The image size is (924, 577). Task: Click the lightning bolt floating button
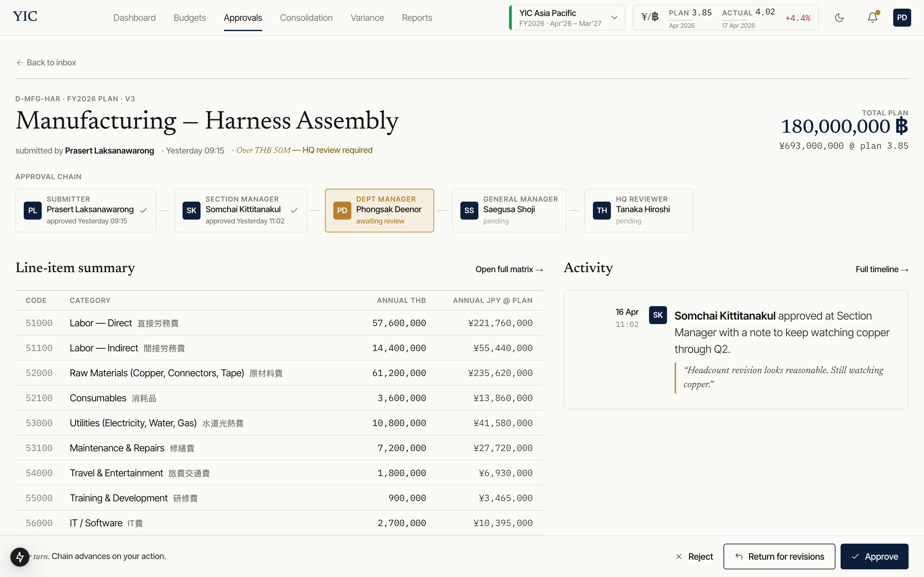pos(20,557)
